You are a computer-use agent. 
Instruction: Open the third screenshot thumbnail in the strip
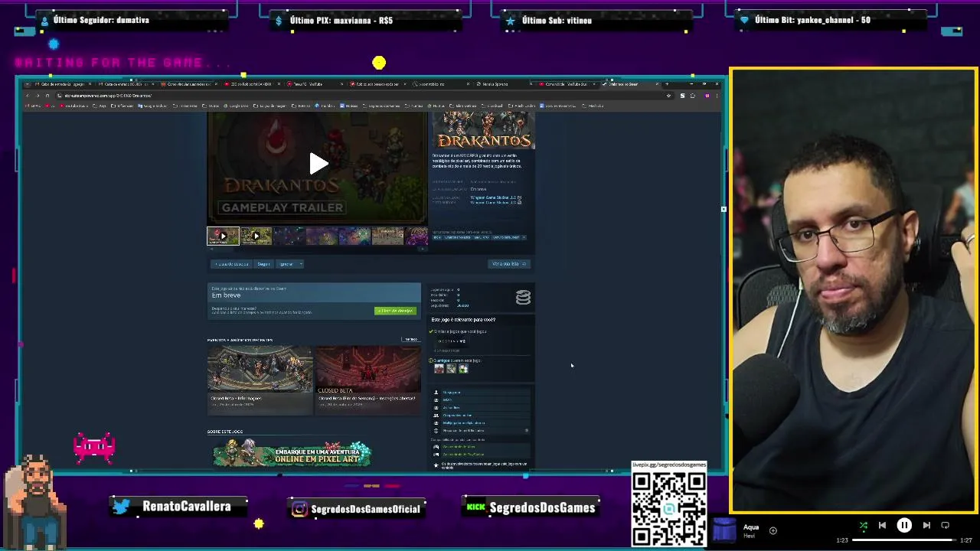pyautogui.click(x=289, y=236)
